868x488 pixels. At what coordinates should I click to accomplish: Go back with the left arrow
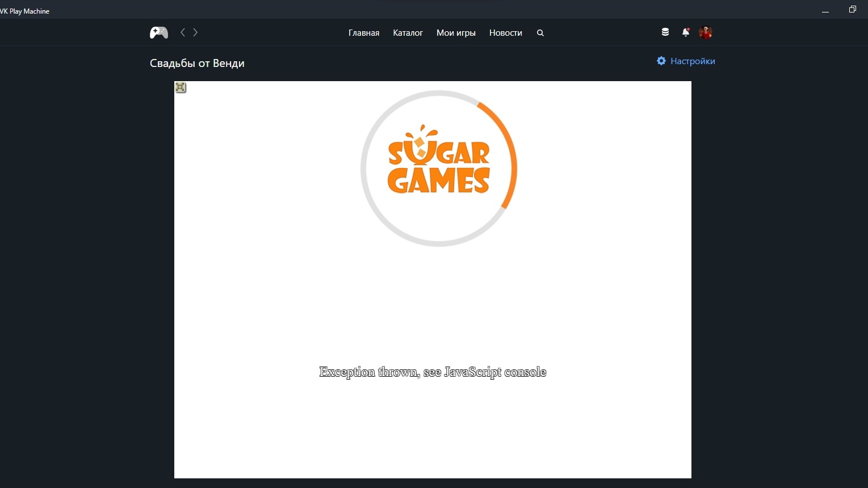(x=183, y=32)
